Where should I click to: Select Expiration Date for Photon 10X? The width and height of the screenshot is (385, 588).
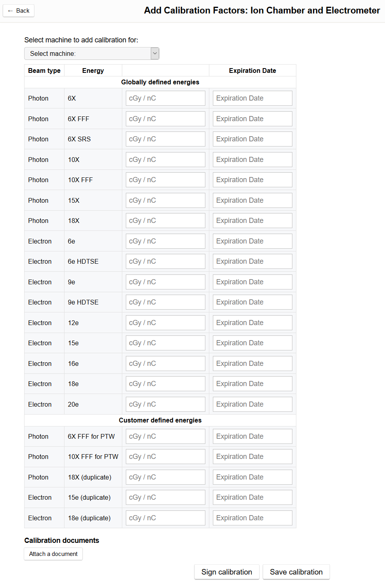[252, 160]
